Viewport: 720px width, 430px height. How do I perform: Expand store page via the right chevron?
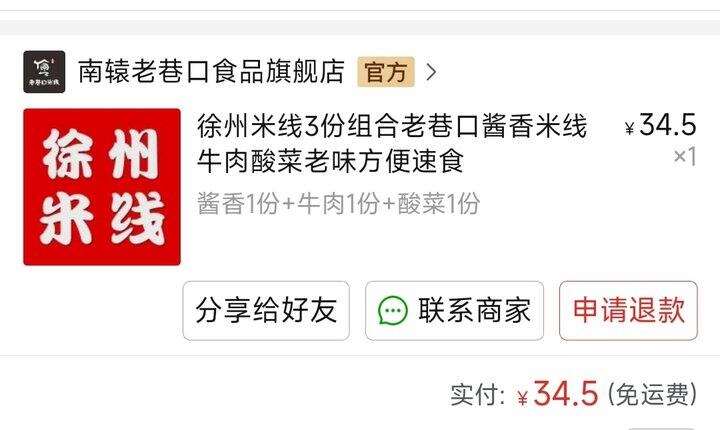[x=431, y=72]
